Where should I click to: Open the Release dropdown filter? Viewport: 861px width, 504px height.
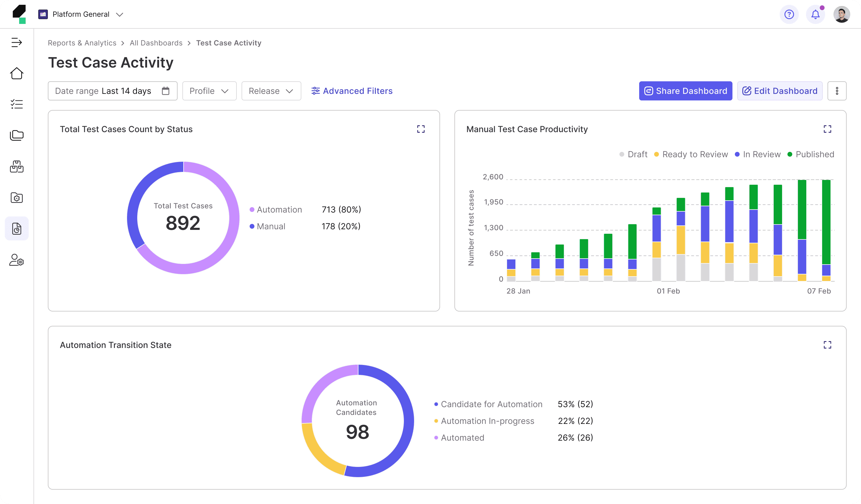pyautogui.click(x=271, y=91)
